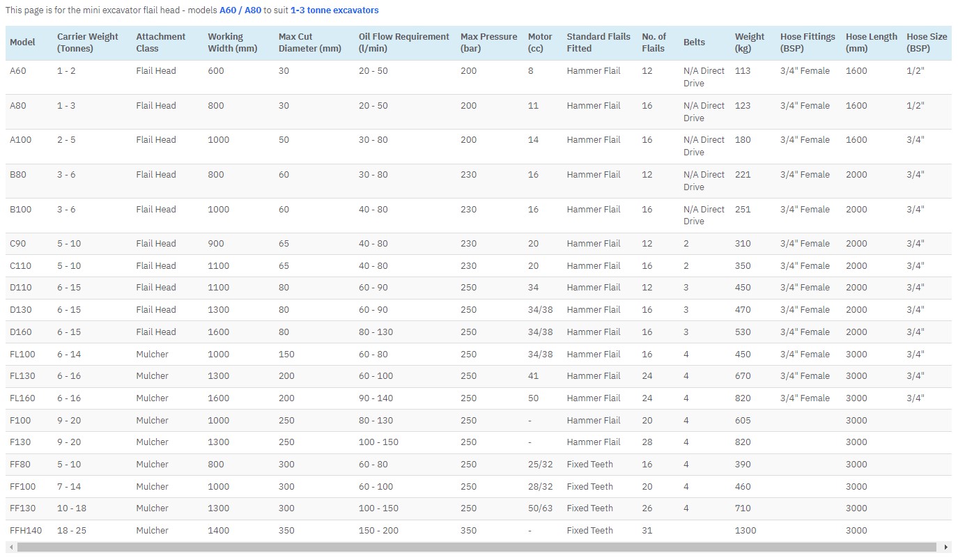Click the Weight (kg) header
This screenshot has width=958, height=560.
pos(750,42)
